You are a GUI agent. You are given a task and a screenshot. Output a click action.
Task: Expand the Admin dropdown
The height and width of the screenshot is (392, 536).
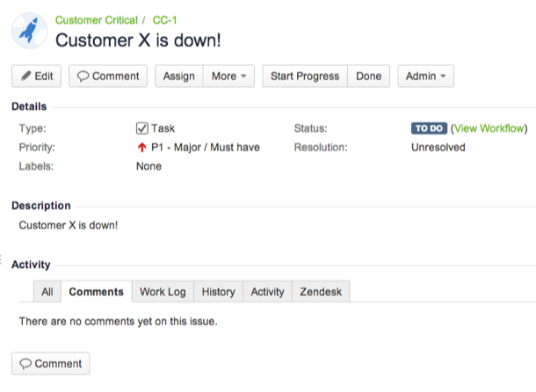(425, 76)
